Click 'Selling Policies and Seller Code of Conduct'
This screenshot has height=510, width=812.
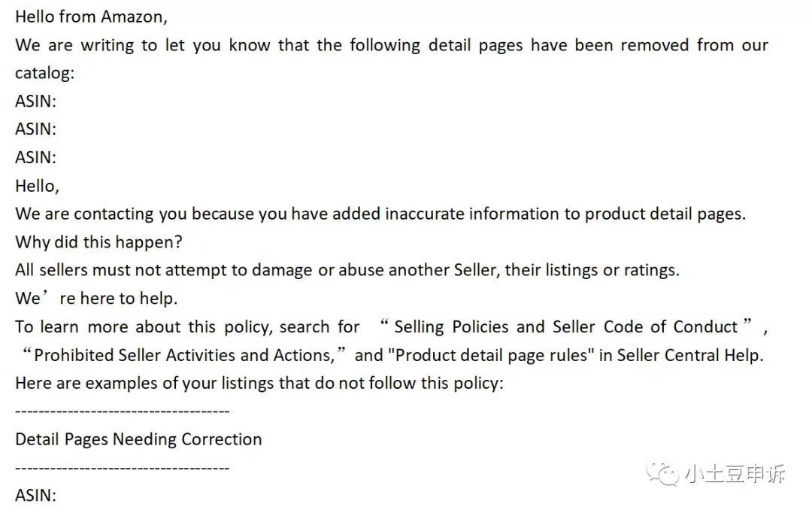(565, 327)
